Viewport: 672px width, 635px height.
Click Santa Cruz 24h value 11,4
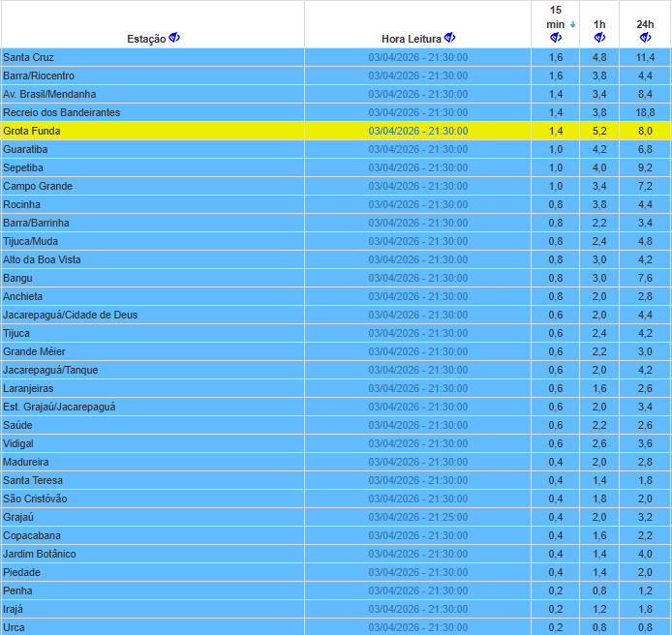pyautogui.click(x=645, y=57)
